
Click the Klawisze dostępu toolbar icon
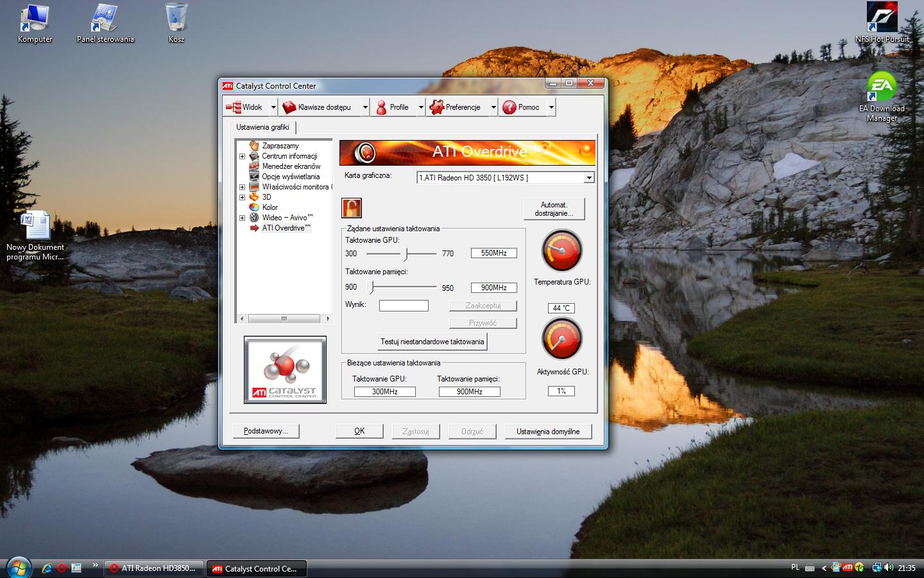pyautogui.click(x=289, y=107)
